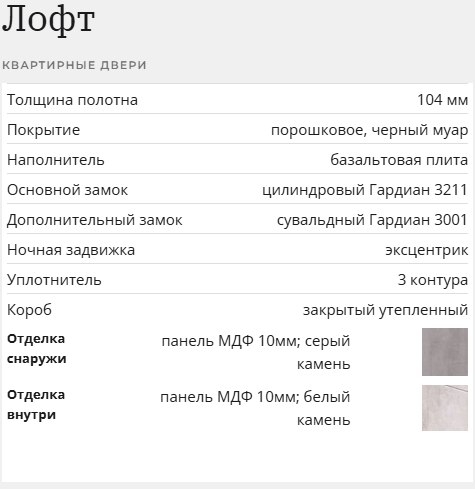This screenshot has width=475, height=489.
Task: Click цилиндровый Гардиан 3211 value
Action: point(365,190)
